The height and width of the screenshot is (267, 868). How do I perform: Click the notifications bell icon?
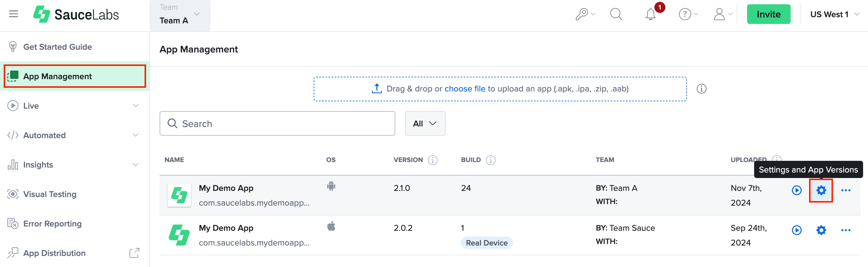(650, 14)
